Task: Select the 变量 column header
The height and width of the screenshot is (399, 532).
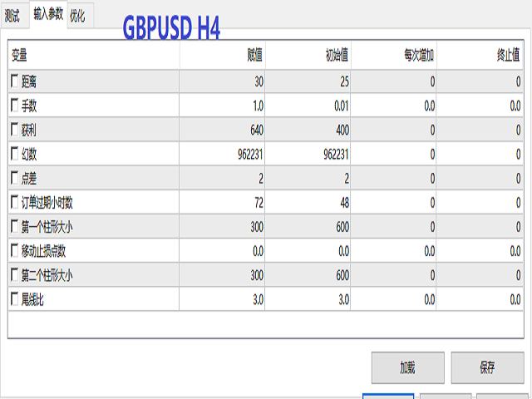Action: pyautogui.click(x=94, y=55)
